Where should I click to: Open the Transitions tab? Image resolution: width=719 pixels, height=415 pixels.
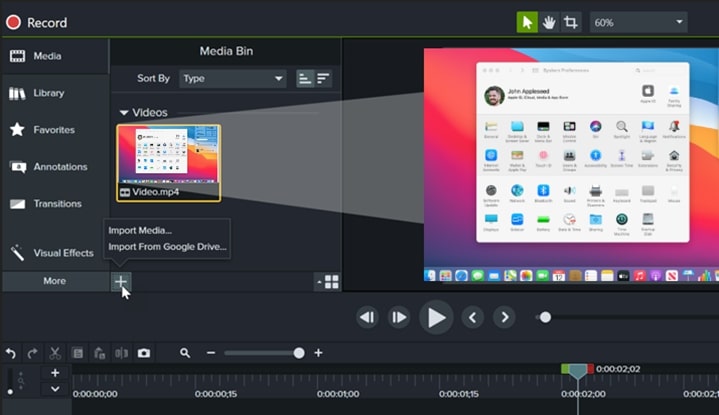tap(55, 204)
